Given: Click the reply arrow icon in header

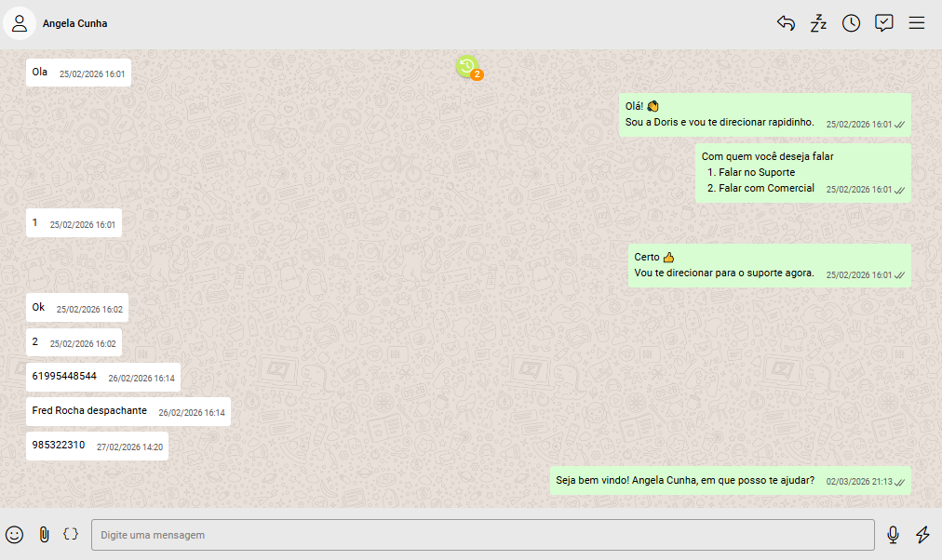Looking at the screenshot, I should click(x=786, y=23).
